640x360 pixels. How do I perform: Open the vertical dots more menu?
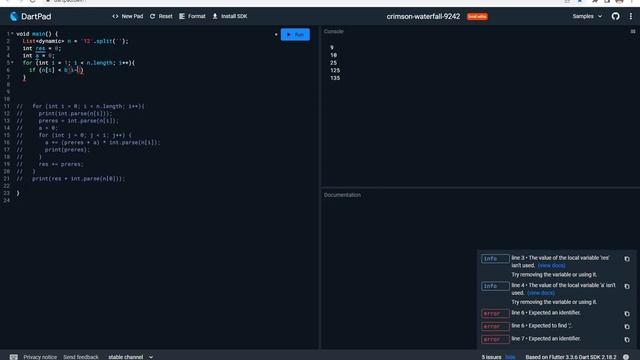[631, 16]
